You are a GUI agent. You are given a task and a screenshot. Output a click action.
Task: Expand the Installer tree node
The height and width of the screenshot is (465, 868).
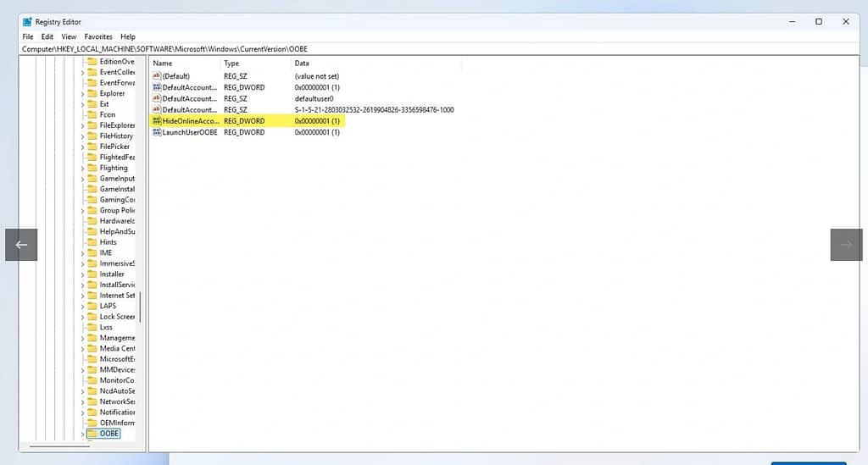[82, 274]
